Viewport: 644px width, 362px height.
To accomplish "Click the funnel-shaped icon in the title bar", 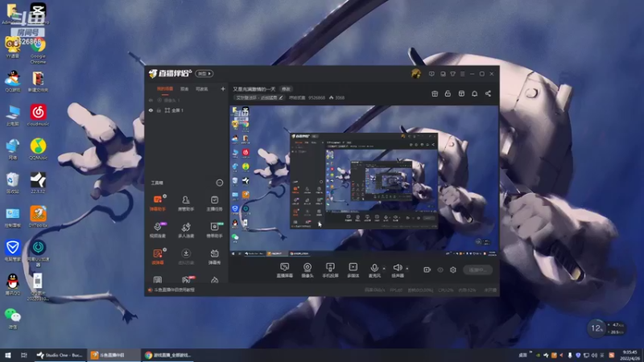I will tap(452, 74).
